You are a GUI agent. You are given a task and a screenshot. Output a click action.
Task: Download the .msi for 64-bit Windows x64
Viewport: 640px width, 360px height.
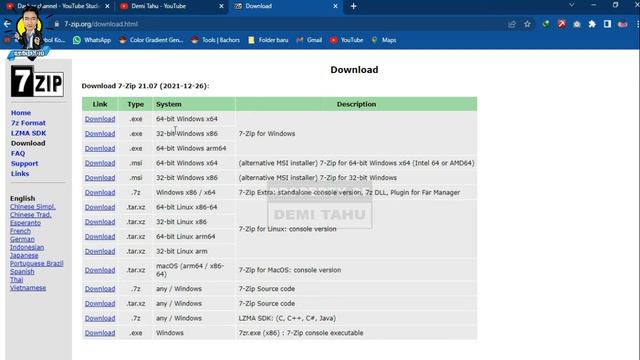100,163
